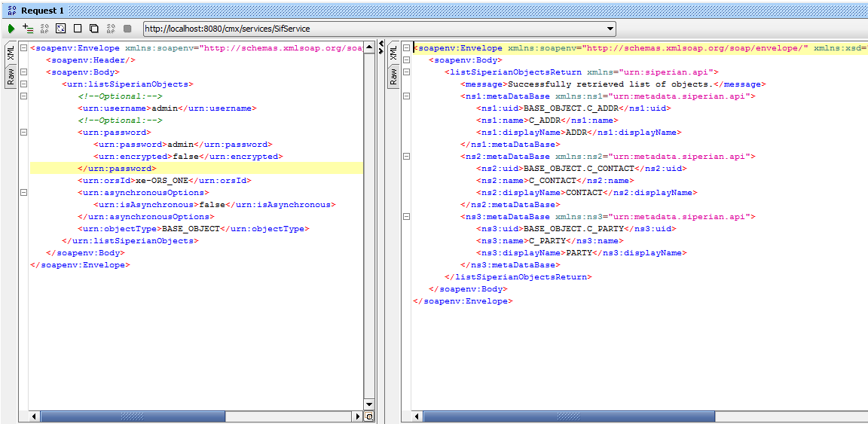Click the urn:encrypted false line

click(x=188, y=157)
